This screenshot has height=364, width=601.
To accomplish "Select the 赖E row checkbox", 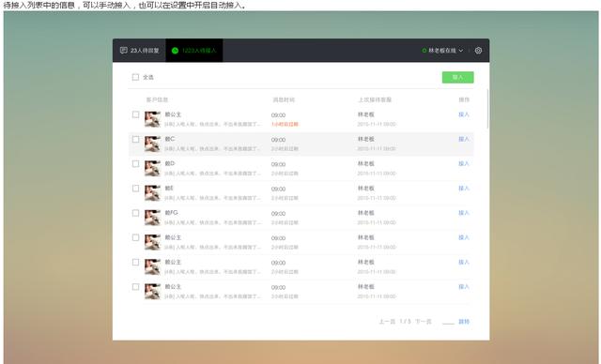I will click(135, 189).
